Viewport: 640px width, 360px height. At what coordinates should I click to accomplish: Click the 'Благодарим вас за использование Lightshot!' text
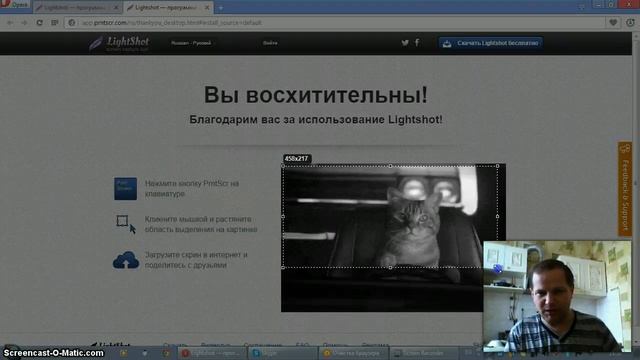(316, 120)
